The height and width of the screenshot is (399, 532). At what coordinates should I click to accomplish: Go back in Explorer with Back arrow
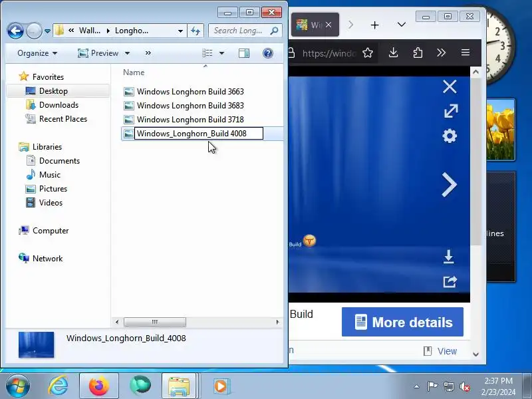(x=15, y=31)
